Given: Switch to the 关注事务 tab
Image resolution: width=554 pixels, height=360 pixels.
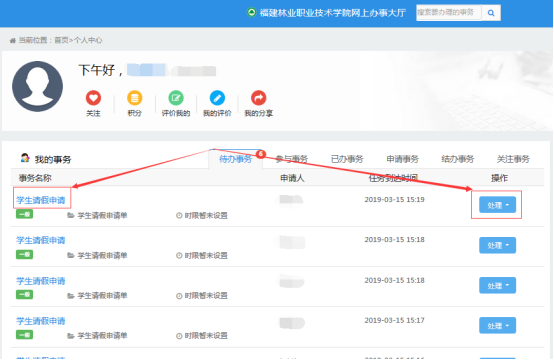Looking at the screenshot, I should coord(513,159).
